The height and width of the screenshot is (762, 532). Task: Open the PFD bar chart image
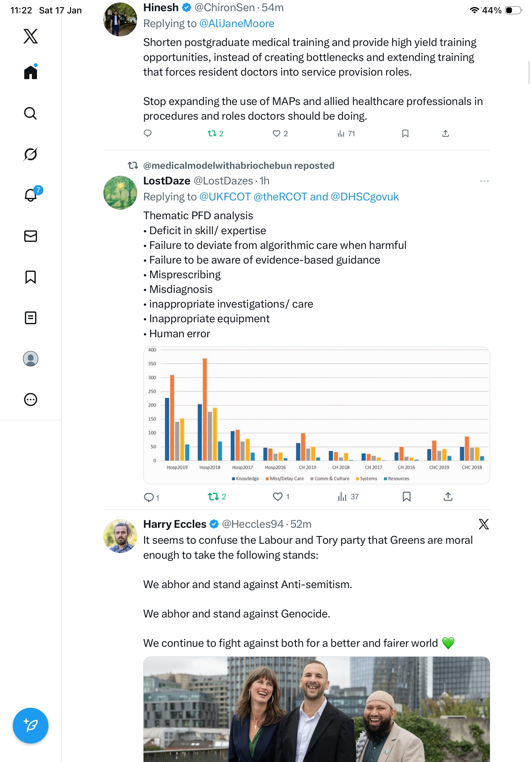point(316,415)
